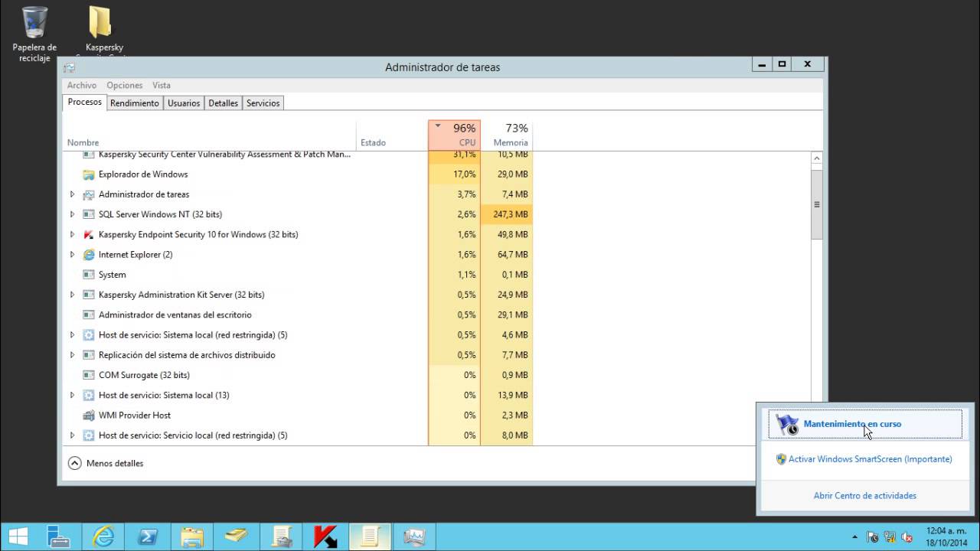Click the Kaspersky Endpoint Security process icon

89,234
